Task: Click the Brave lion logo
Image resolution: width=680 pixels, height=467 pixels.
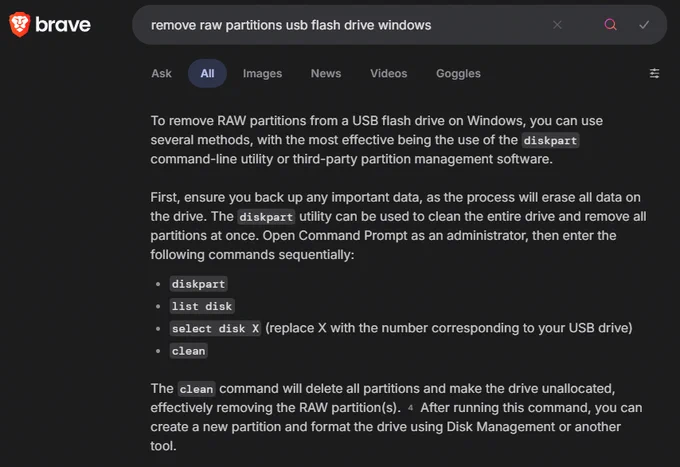Action: point(20,24)
